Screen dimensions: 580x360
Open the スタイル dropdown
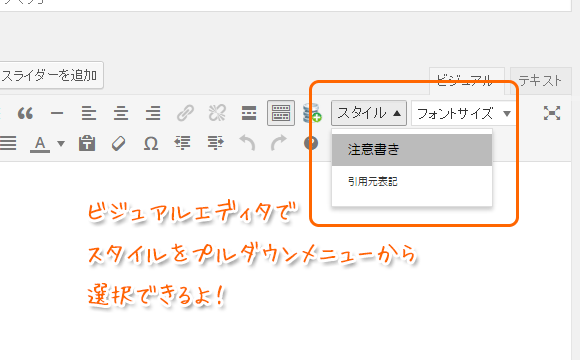click(369, 113)
